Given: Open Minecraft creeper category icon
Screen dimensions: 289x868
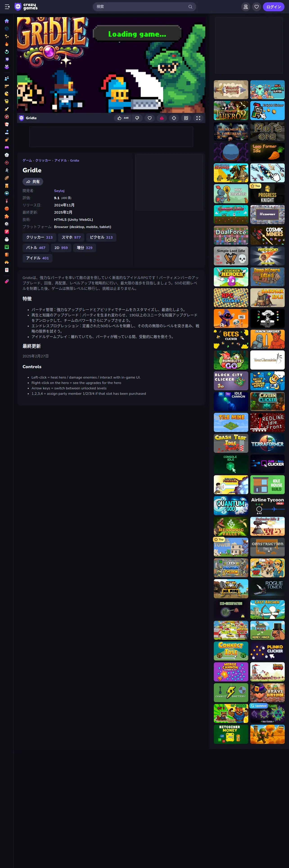Looking at the screenshot, I should point(7,247).
